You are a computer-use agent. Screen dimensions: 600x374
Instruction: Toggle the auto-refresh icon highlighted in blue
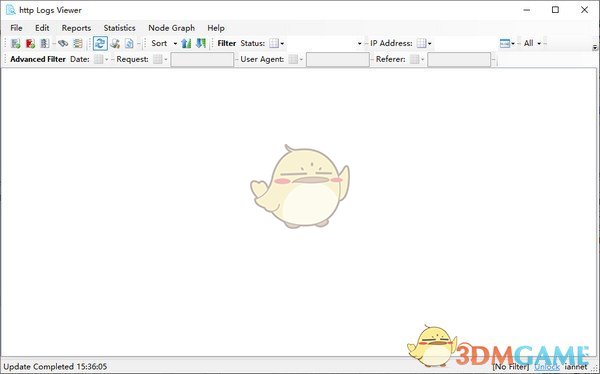pyautogui.click(x=100, y=43)
